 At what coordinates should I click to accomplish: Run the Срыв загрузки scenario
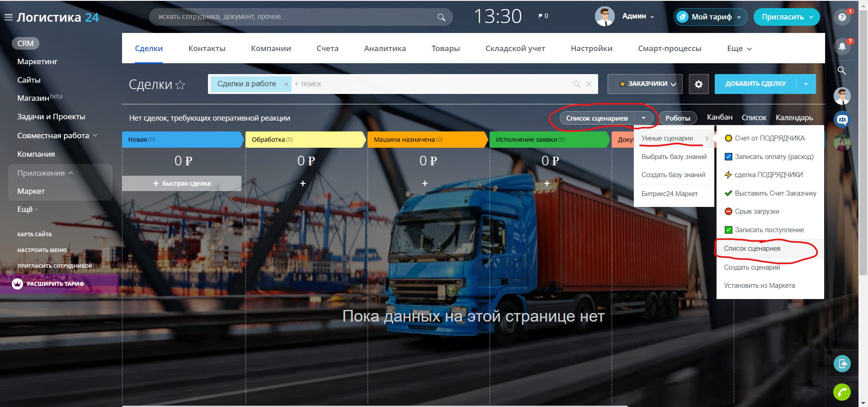coord(770,211)
